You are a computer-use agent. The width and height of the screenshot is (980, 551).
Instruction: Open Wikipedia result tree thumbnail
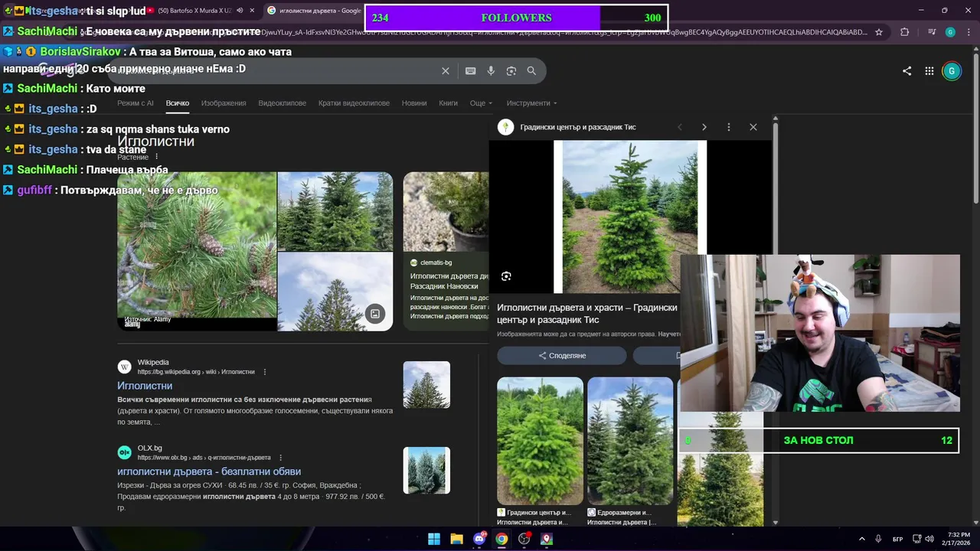tap(426, 385)
